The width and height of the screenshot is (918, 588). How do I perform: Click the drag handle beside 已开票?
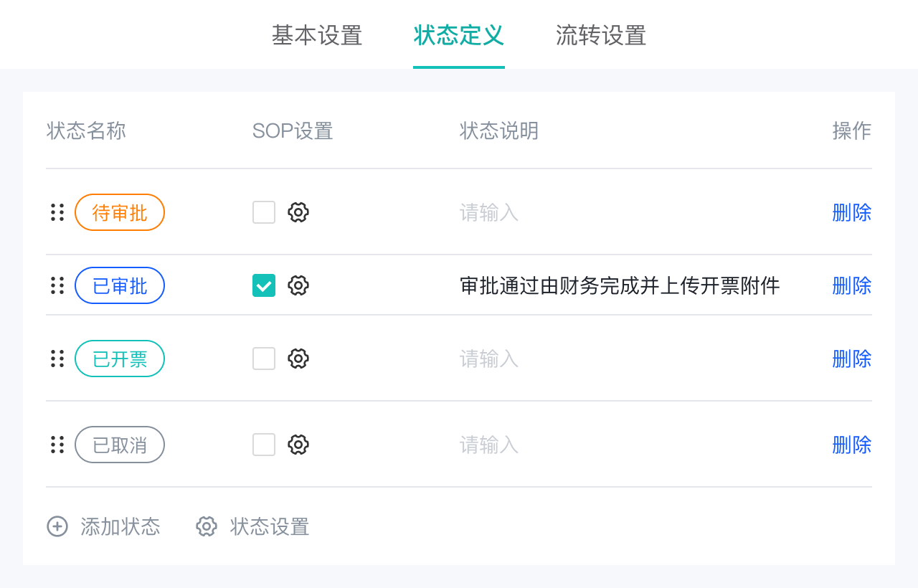(x=57, y=359)
